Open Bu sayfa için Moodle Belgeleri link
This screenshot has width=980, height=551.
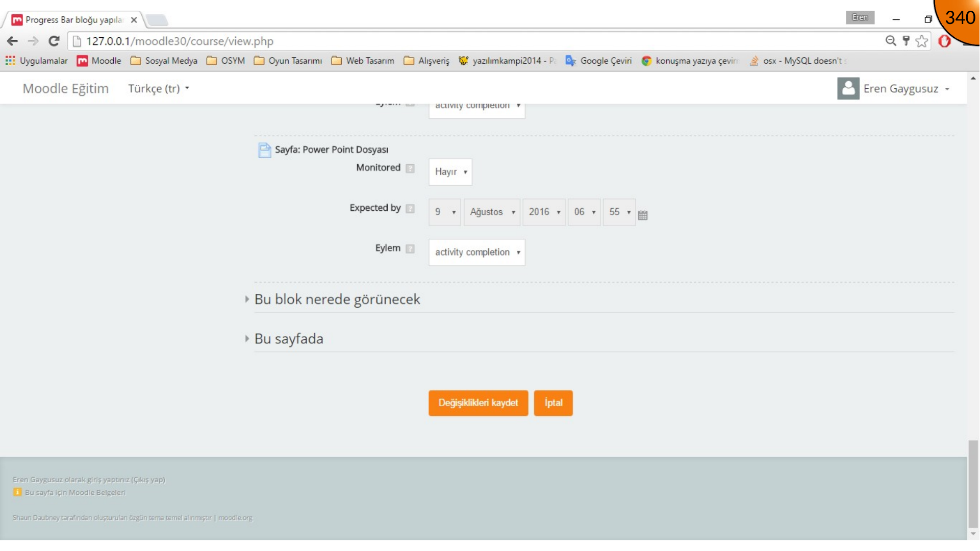(x=75, y=493)
